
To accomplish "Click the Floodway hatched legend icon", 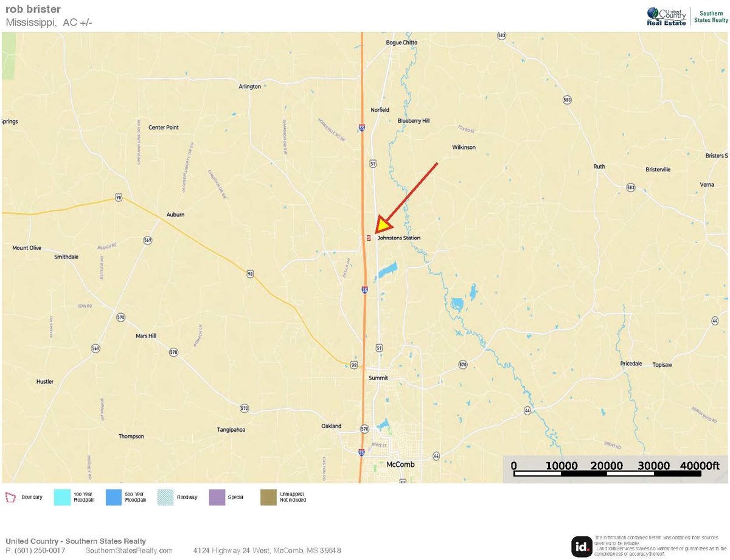I will point(165,497).
